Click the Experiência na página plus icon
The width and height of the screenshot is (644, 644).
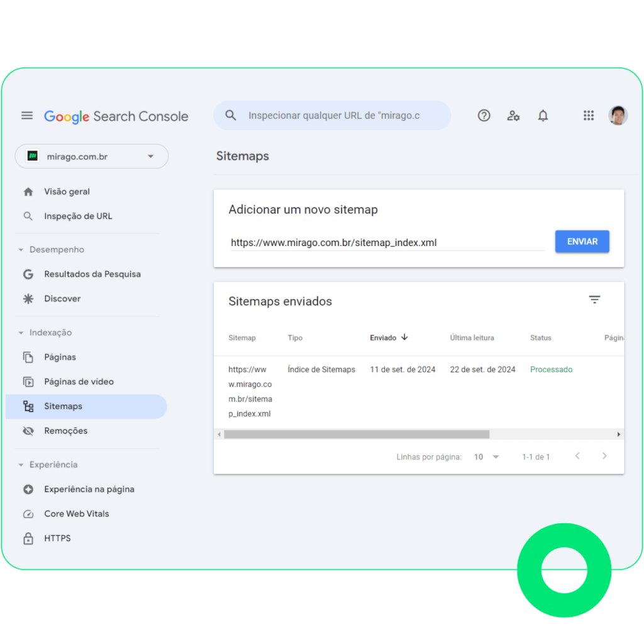28,489
